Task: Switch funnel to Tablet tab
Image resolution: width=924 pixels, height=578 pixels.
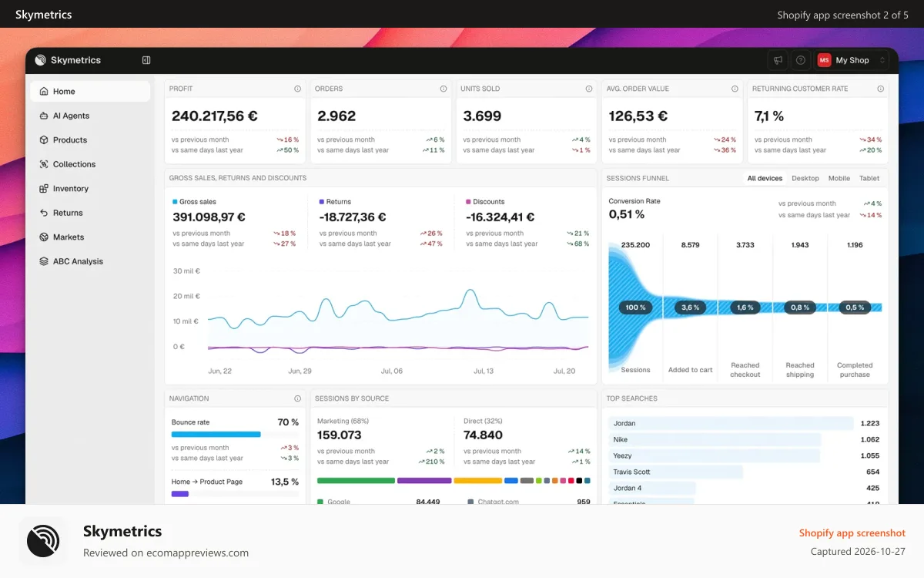Action: (x=869, y=178)
